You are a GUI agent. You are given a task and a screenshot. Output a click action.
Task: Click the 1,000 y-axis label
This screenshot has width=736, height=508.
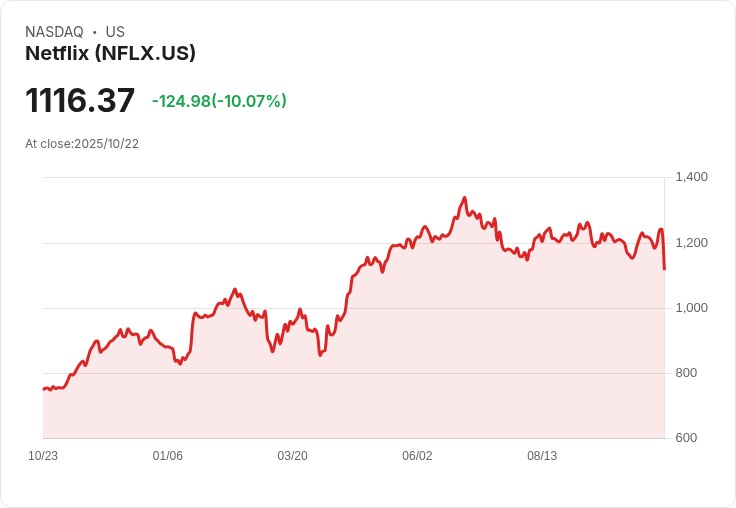click(x=691, y=307)
